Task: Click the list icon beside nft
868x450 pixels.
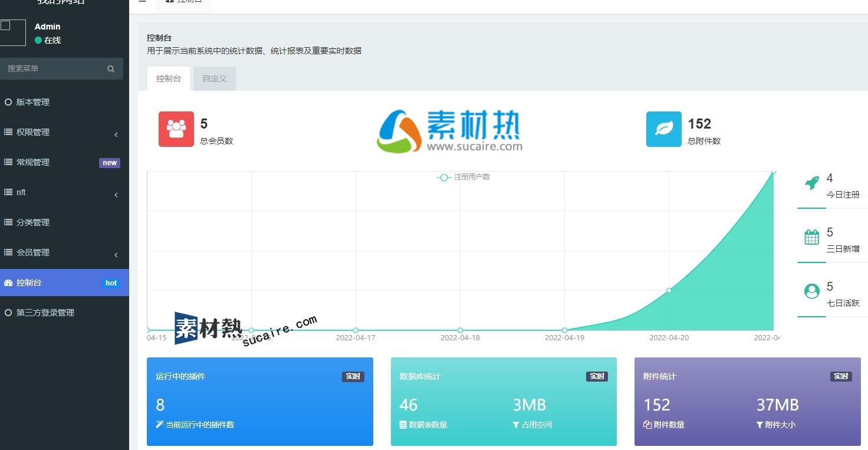Action: (8, 192)
